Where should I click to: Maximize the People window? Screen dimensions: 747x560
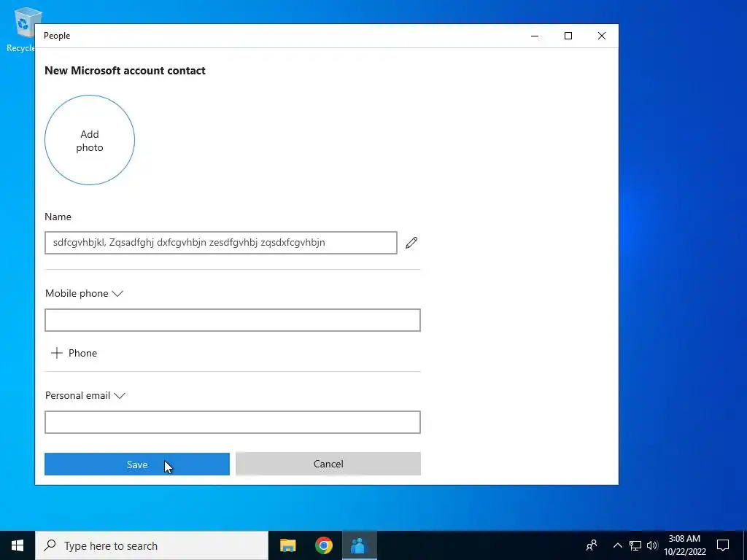(x=568, y=36)
